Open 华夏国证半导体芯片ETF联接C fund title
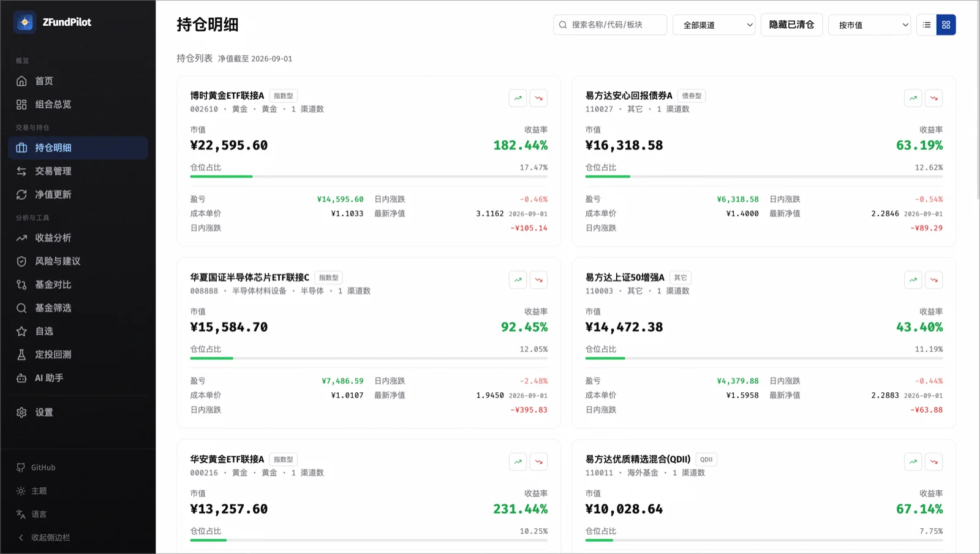Image resolution: width=980 pixels, height=554 pixels. (249, 278)
